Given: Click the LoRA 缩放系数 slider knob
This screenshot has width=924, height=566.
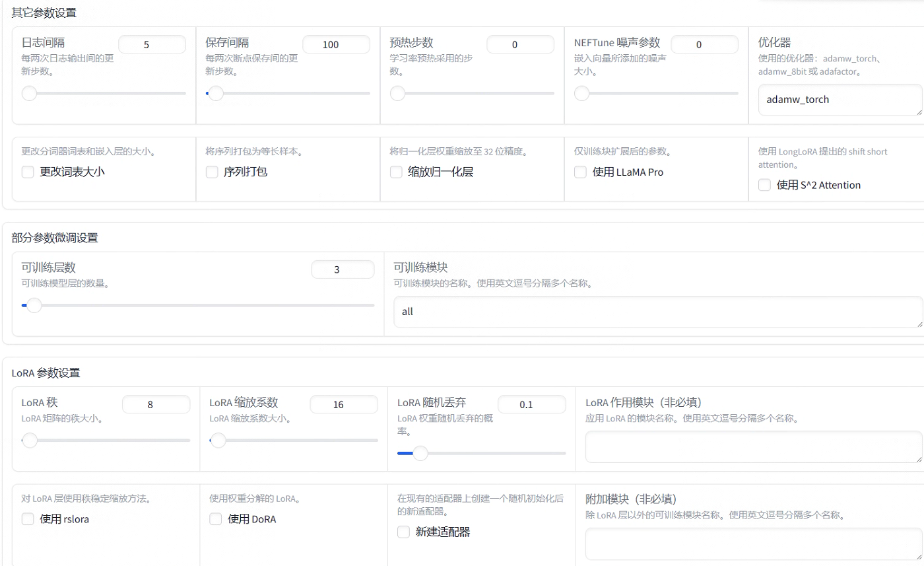Looking at the screenshot, I should (218, 440).
